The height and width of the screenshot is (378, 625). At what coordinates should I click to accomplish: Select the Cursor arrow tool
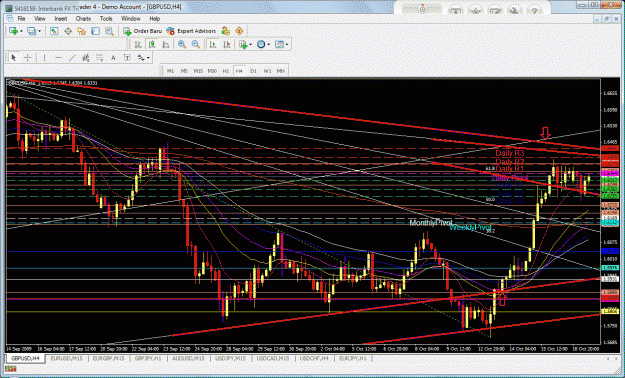[14, 58]
